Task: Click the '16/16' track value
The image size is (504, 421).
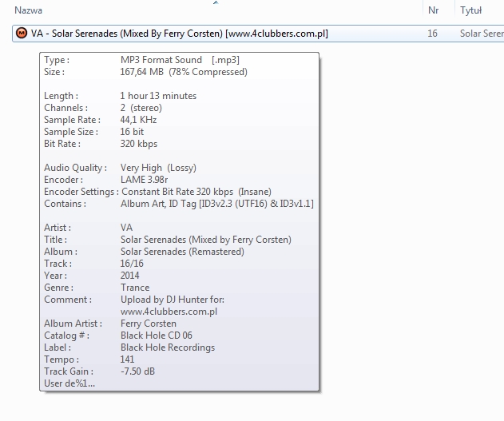Action: tap(132, 264)
